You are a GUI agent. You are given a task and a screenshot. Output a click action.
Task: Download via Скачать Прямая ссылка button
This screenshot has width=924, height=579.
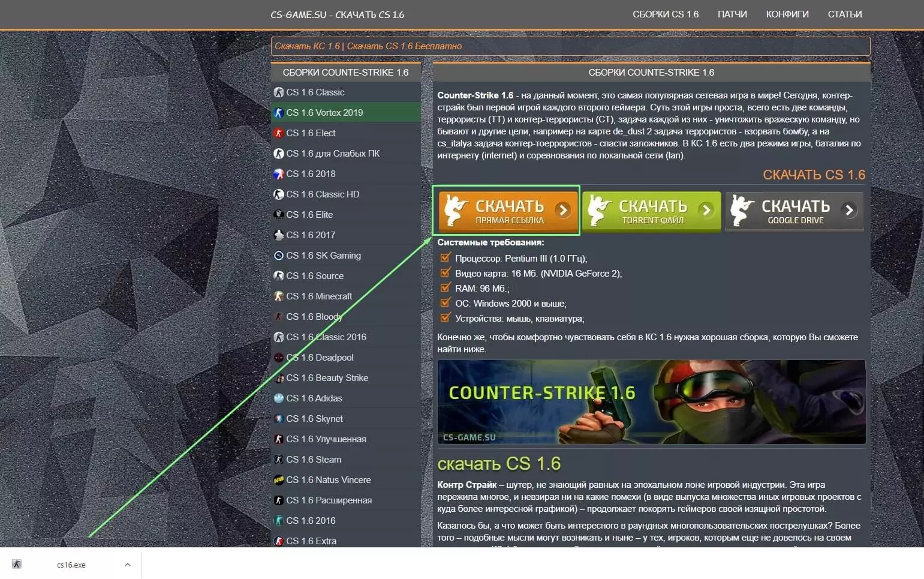click(x=507, y=211)
